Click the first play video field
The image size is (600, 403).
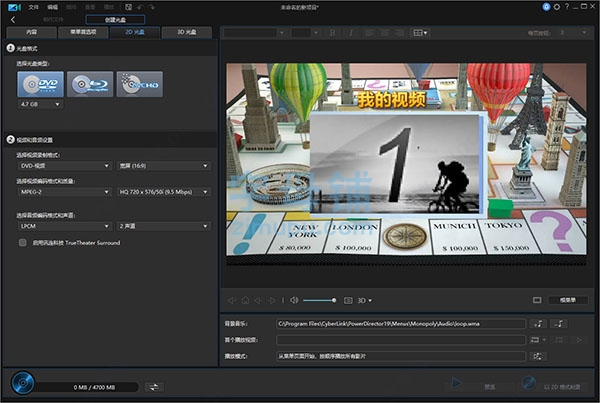point(401,340)
